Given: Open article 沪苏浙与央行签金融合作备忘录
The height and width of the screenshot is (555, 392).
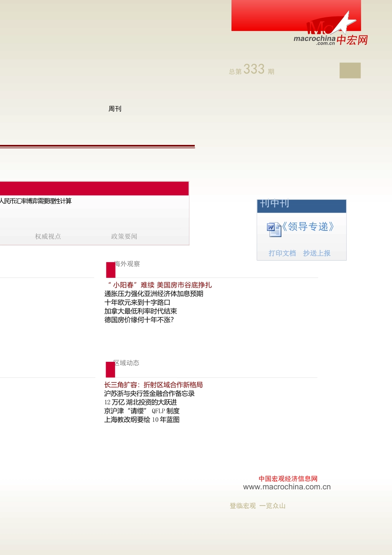Looking at the screenshot, I should pyautogui.click(x=149, y=394).
